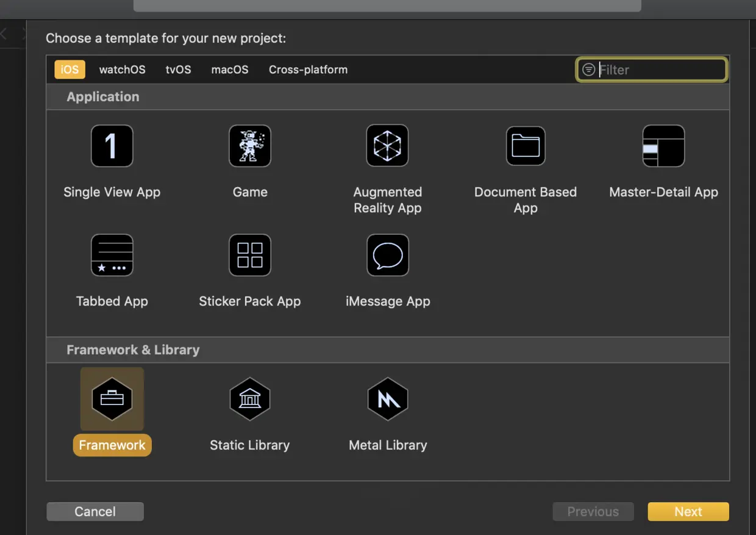
Task: Choose the Static Library building icon
Action: tap(250, 399)
